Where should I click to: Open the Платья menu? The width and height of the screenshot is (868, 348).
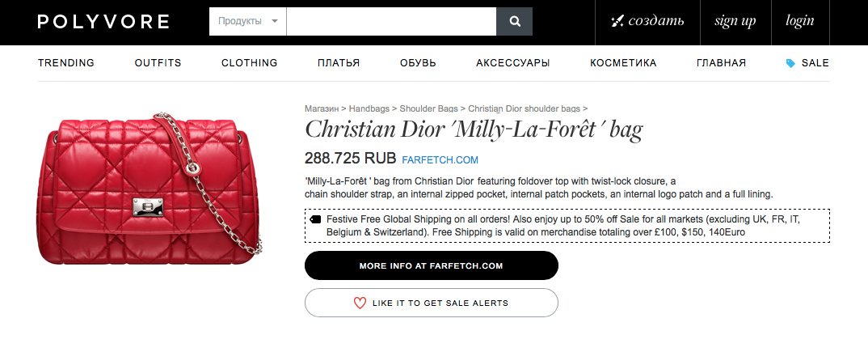tap(339, 63)
